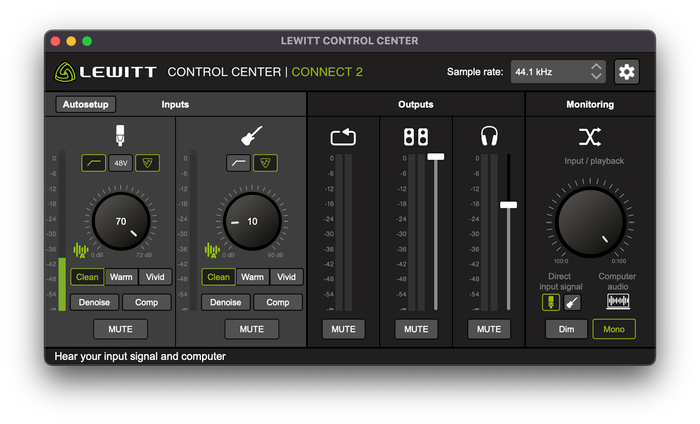The image size is (700, 424).
Task: Click the green zoom window button
Action: click(87, 41)
